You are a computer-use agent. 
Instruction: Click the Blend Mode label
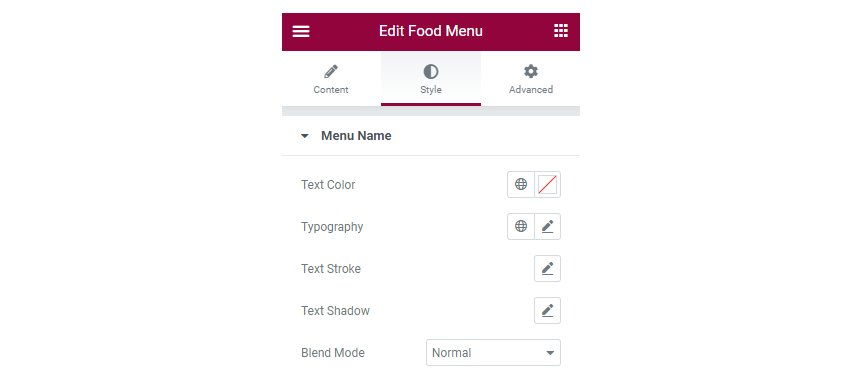coord(332,353)
